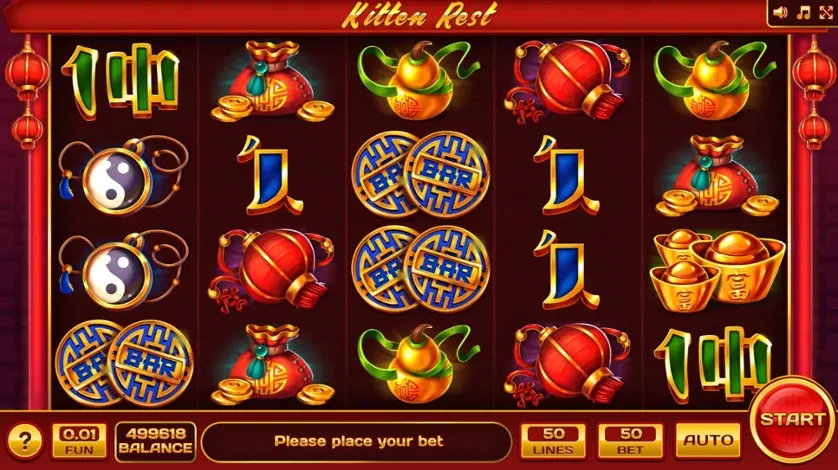838x470 pixels.
Task: Select the red money bag on the fifth reel
Action: 716,175
